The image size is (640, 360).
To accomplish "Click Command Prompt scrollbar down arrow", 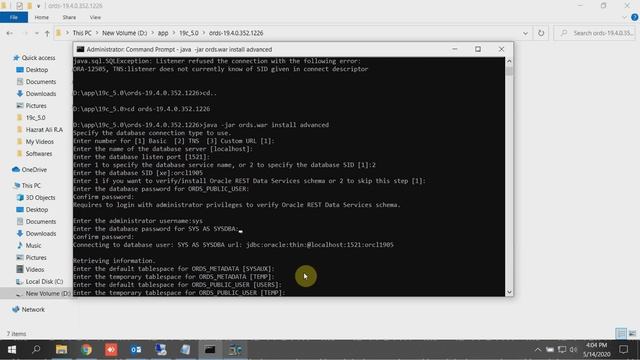I will coord(509,292).
